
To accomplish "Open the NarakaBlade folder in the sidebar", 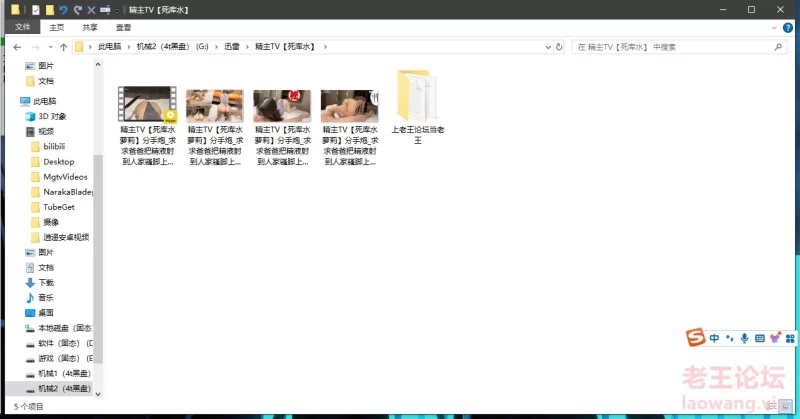I will point(67,192).
